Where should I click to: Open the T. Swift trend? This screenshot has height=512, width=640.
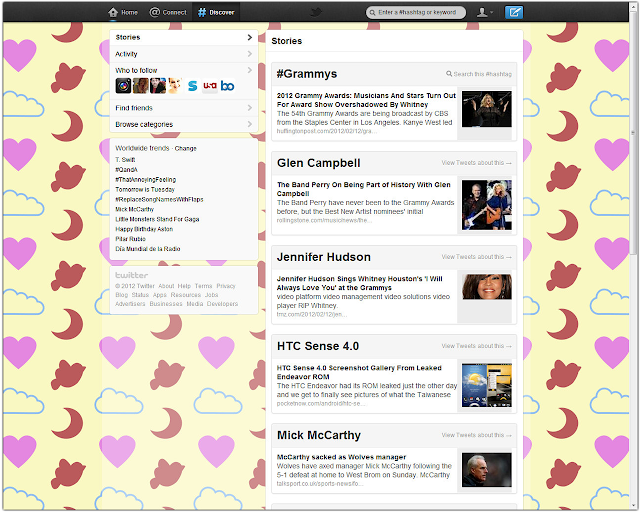[x=125, y=160]
